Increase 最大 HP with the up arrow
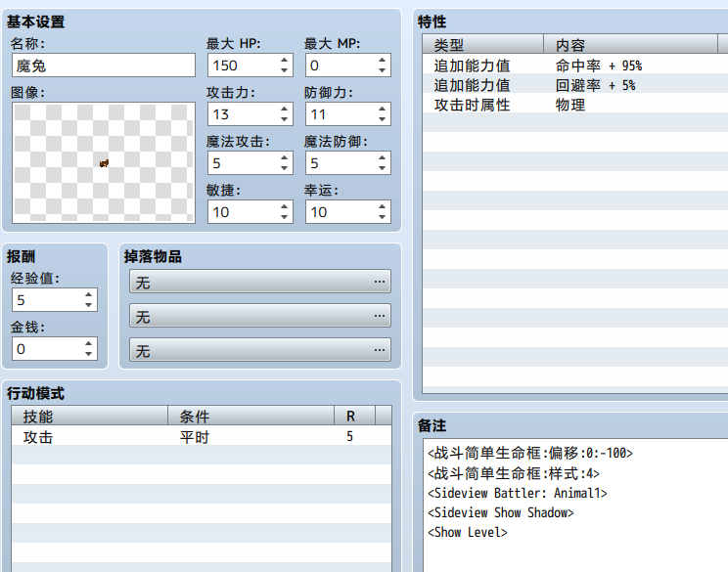728x572 pixels. [284, 60]
